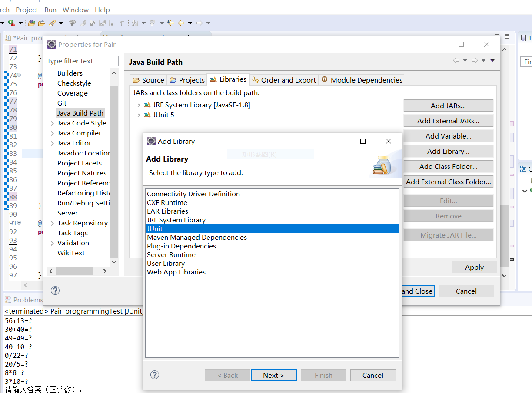Click the type filter text field
The image size is (532, 393).
coord(83,61)
